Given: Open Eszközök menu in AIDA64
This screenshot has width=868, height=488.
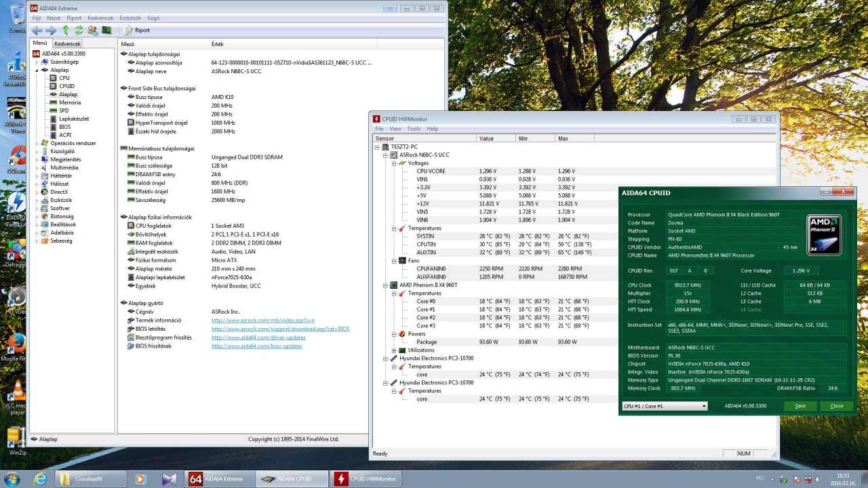Looking at the screenshot, I should (x=130, y=18).
